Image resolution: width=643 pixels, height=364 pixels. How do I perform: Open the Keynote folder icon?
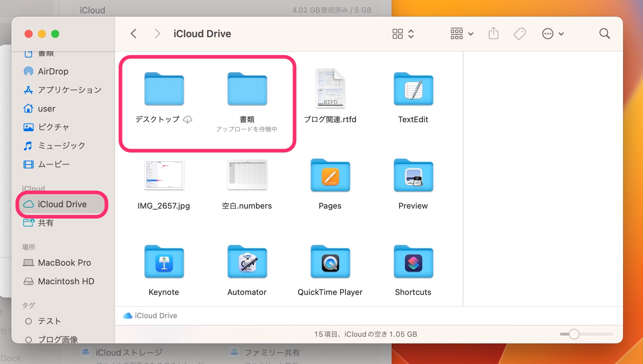[163, 263]
